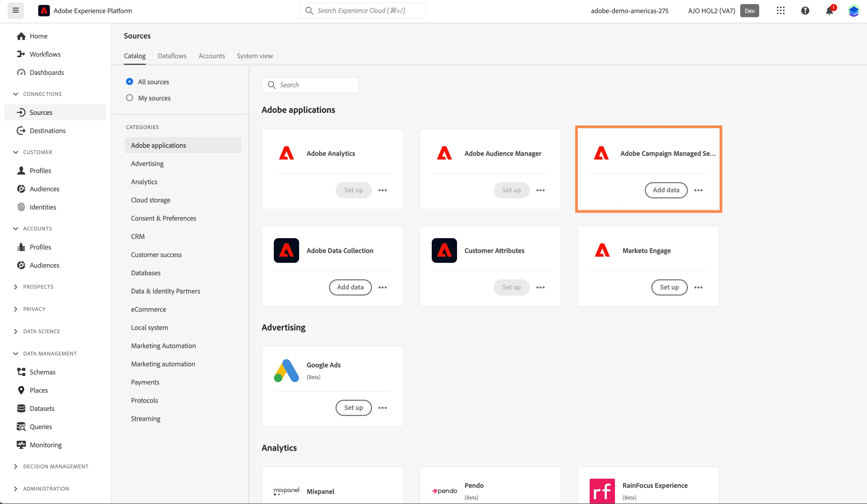Open Places in the sidebar

pos(39,390)
